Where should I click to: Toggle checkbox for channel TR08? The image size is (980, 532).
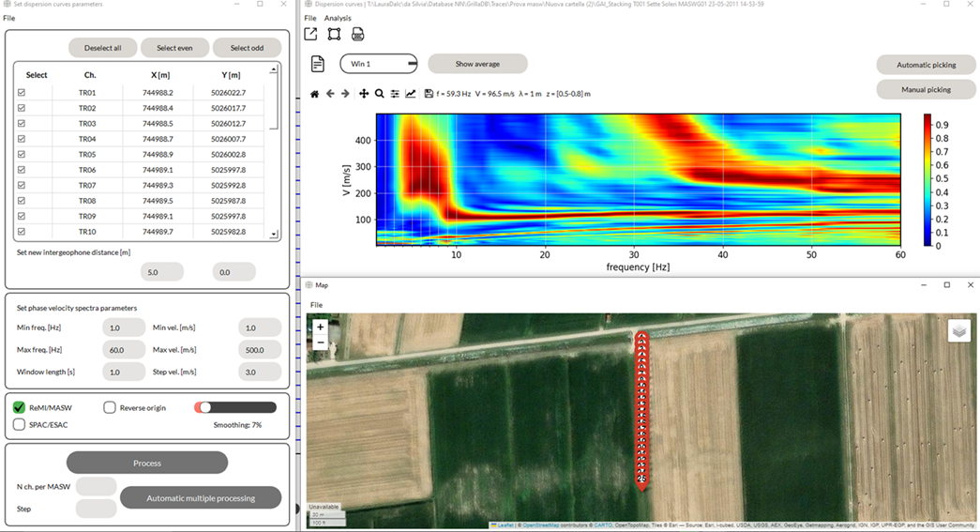click(22, 201)
